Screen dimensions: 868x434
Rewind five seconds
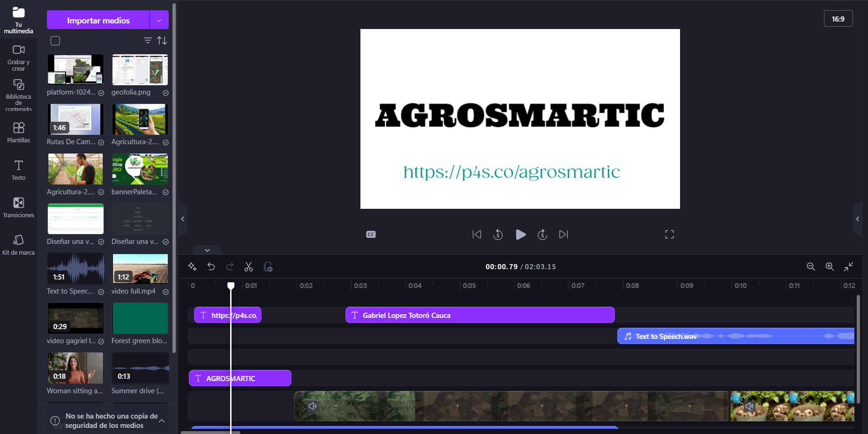498,234
